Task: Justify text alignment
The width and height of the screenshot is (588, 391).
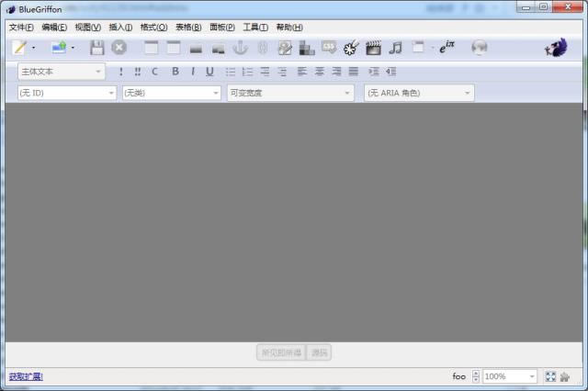Action: pos(354,72)
